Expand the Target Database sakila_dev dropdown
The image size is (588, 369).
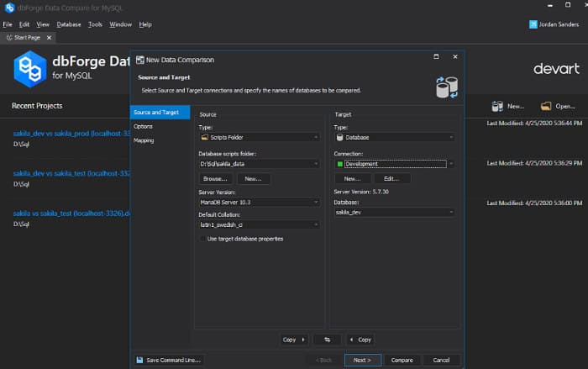(451, 212)
